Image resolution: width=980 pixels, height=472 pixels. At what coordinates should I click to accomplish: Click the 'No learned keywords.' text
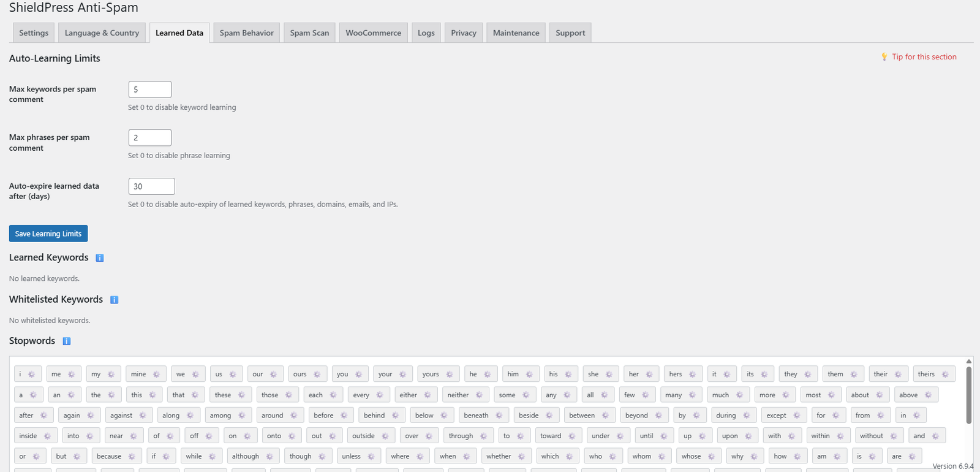click(44, 279)
